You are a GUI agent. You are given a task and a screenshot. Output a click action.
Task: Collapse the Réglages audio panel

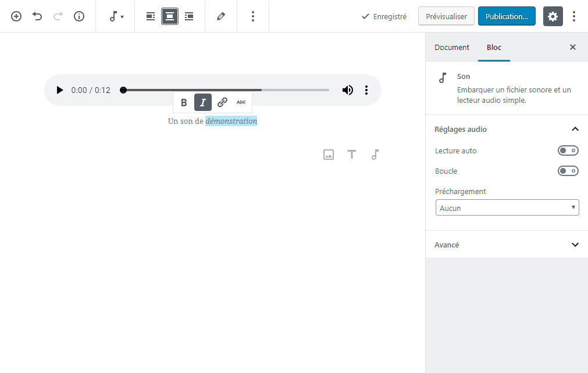click(x=575, y=129)
